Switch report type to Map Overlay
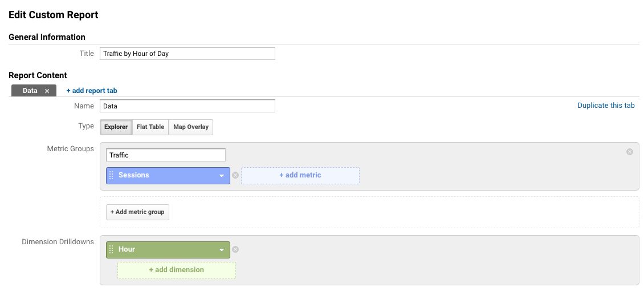644x295 pixels. pos(191,127)
